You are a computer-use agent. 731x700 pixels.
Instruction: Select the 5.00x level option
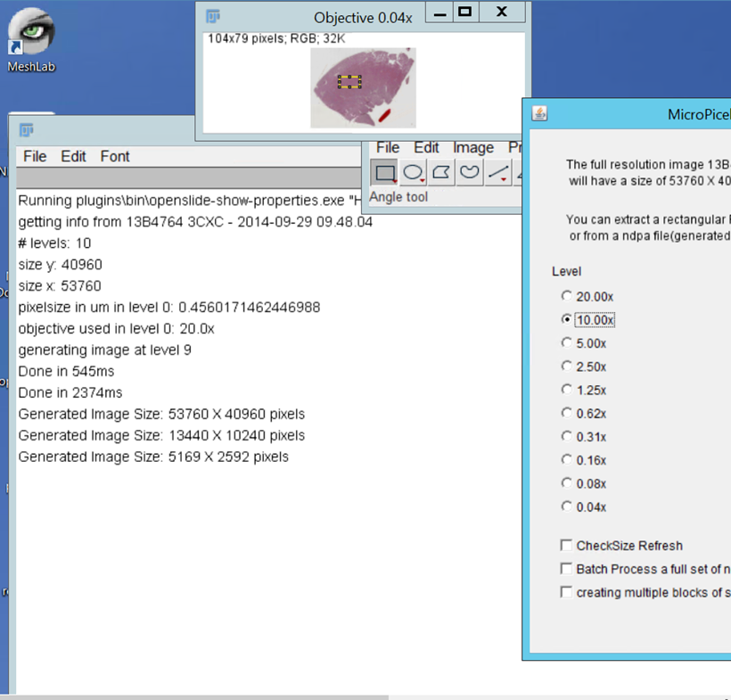pyautogui.click(x=566, y=342)
